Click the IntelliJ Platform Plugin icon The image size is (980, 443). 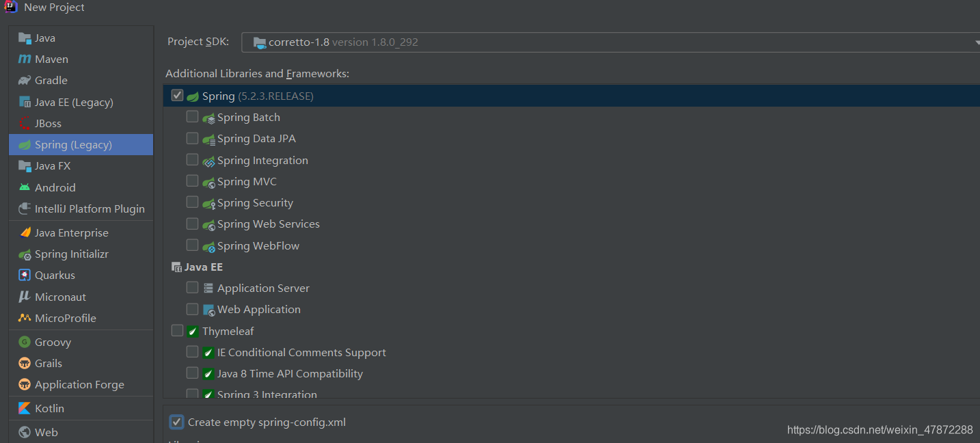coord(25,209)
